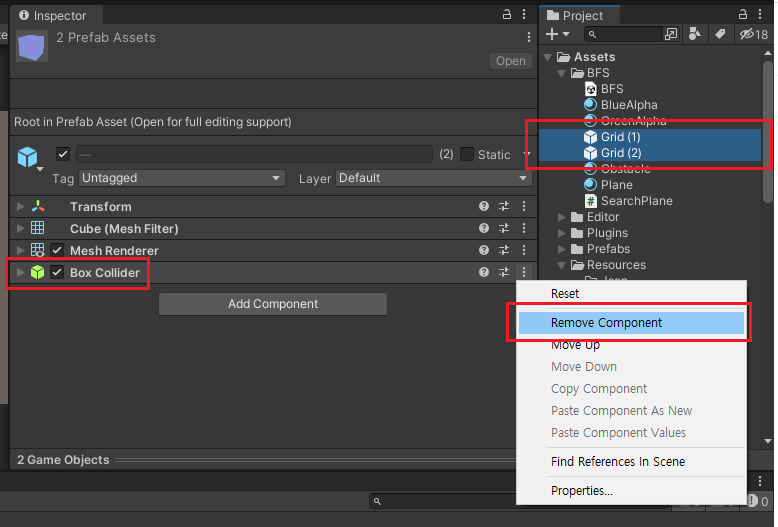Expand the Prefabs folder

coord(562,249)
